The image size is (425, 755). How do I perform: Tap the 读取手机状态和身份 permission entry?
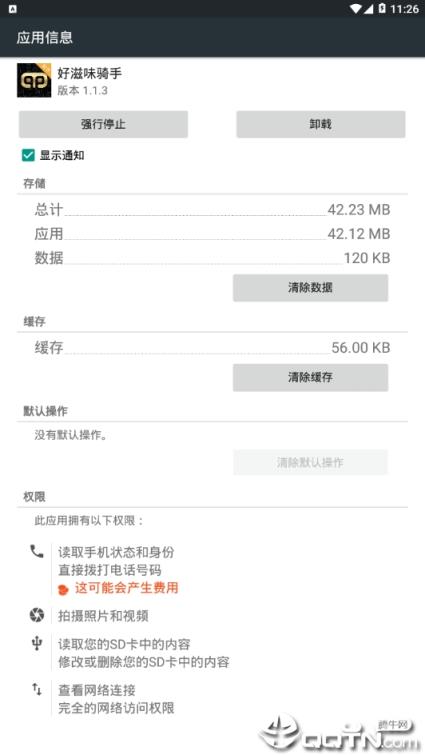click(116, 552)
